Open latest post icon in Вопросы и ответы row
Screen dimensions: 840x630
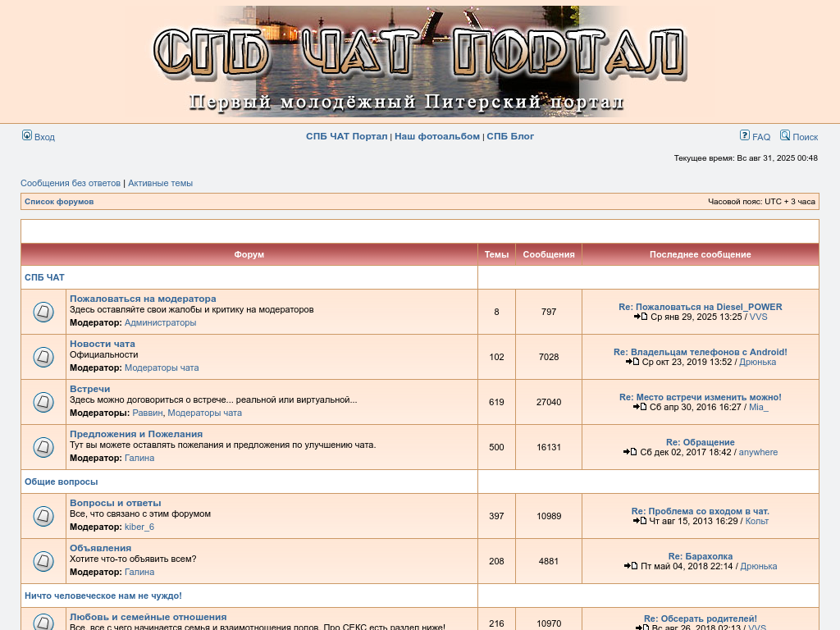click(640, 521)
